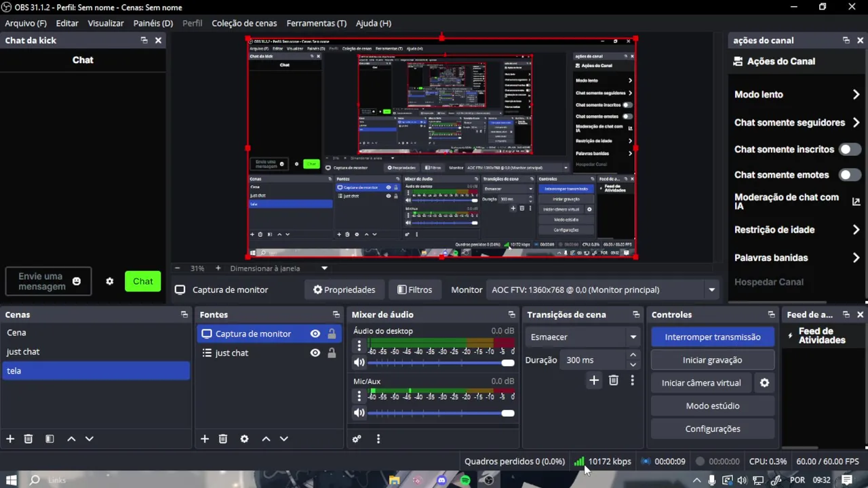Open the Visualizar menu
The image size is (868, 488).
[106, 23]
